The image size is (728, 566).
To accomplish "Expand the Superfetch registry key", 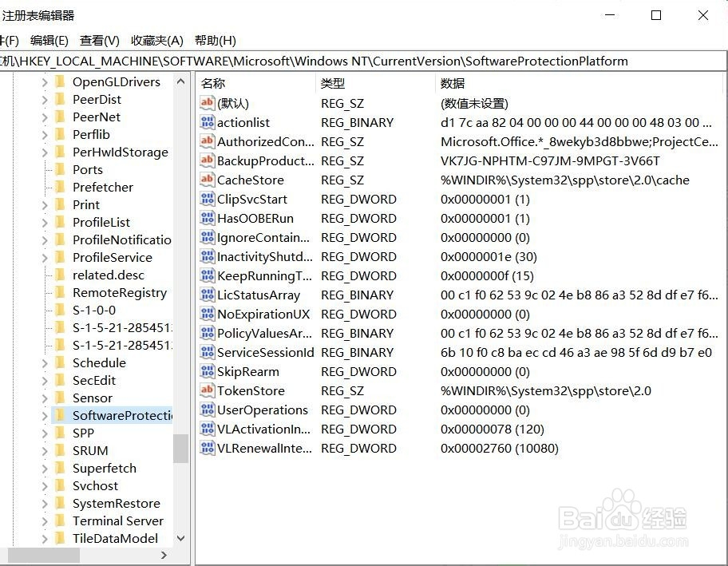I will point(46,468).
